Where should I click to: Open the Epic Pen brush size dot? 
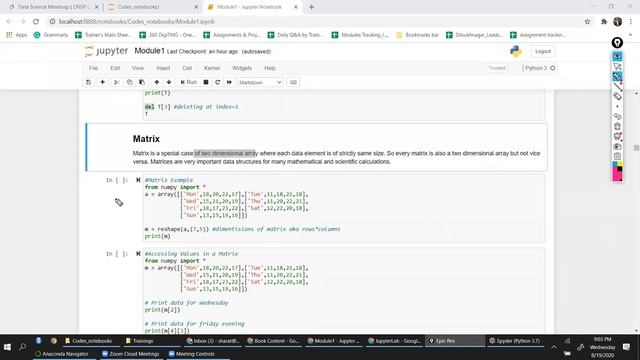pyautogui.click(x=617, y=107)
